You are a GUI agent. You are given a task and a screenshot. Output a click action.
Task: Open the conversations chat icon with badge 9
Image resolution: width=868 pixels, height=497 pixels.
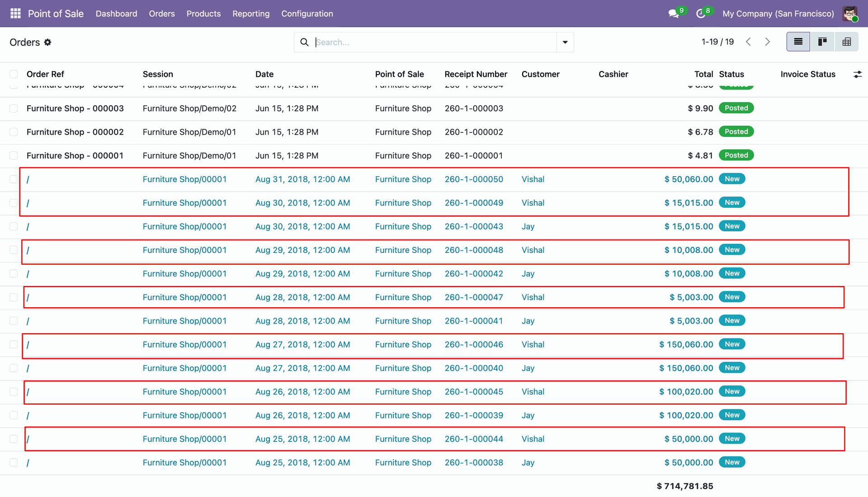674,14
